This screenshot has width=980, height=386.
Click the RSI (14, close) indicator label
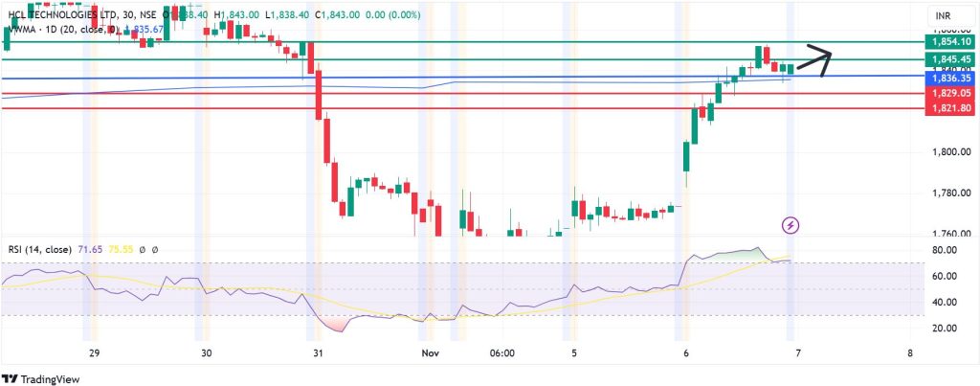[x=39, y=249]
